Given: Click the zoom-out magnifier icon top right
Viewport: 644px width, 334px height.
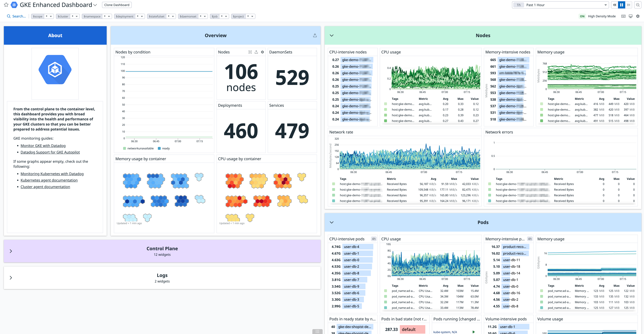Looking at the screenshot, I should (x=638, y=5).
